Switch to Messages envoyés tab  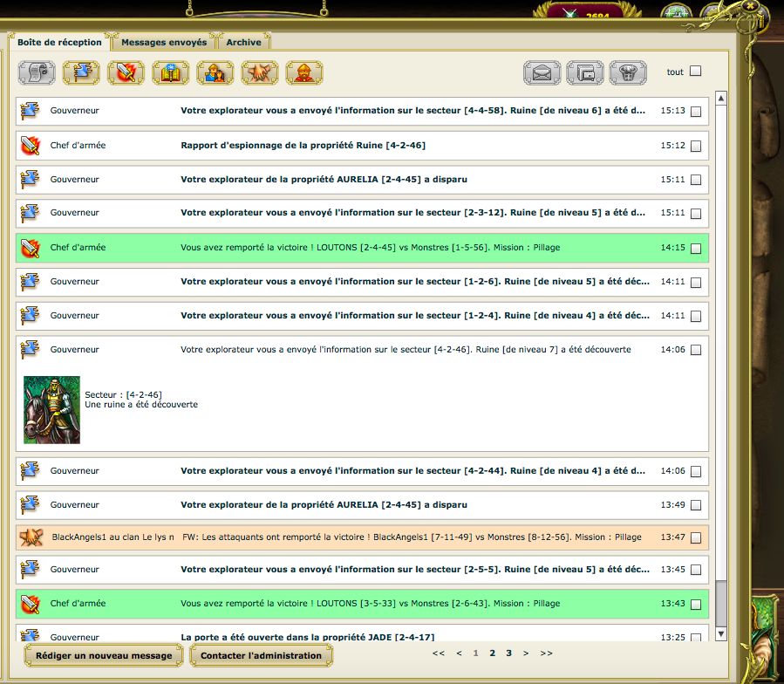[x=164, y=42]
